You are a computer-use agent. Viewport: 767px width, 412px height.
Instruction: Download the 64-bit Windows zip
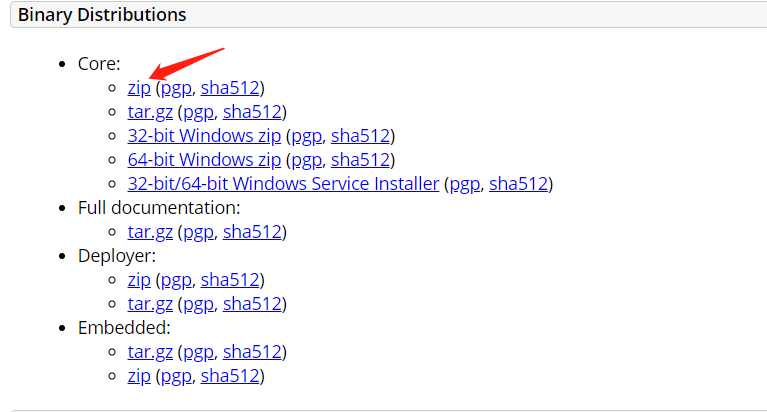click(x=204, y=160)
